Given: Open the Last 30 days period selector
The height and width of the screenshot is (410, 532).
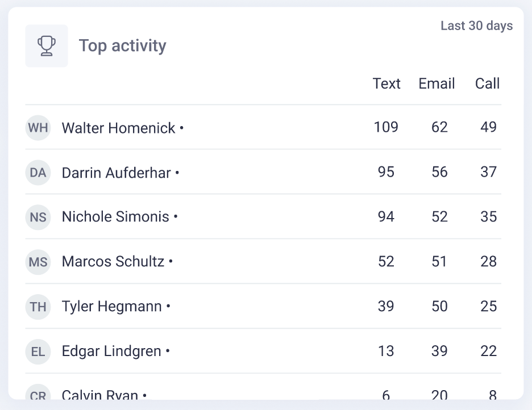Looking at the screenshot, I should (x=476, y=26).
